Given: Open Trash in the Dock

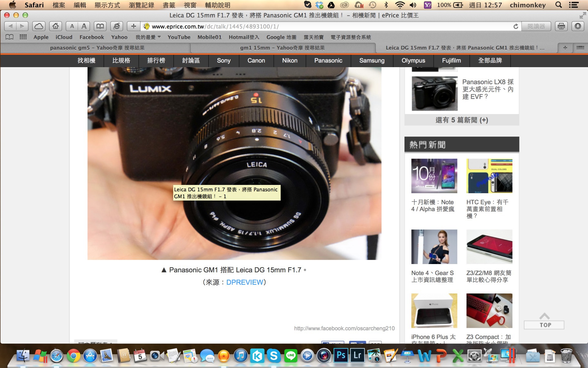Looking at the screenshot, I should (566, 356).
